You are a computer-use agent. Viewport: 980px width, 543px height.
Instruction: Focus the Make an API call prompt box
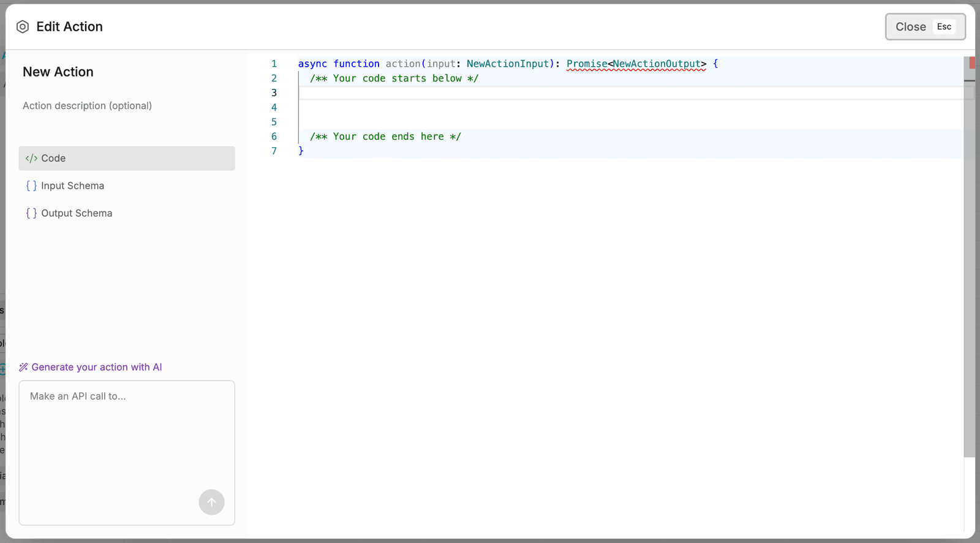click(x=127, y=453)
